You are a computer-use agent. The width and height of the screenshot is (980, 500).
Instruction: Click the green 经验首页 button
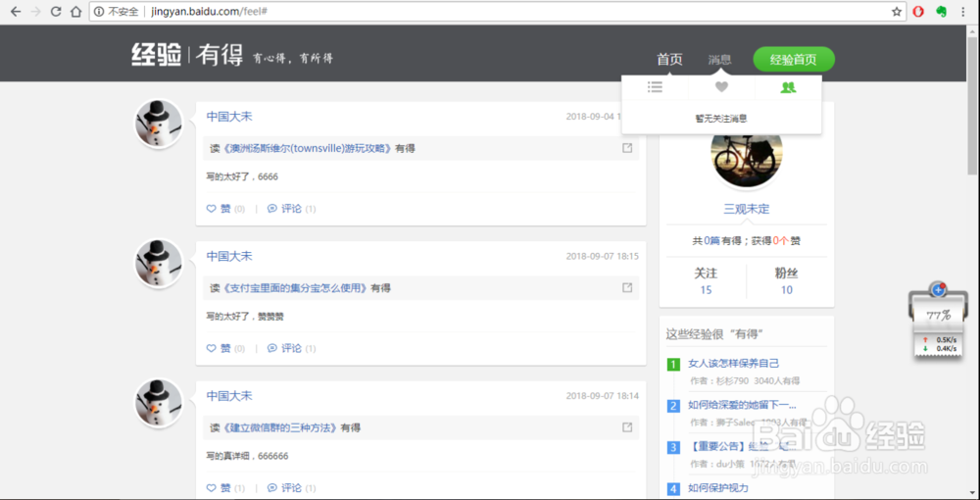coord(794,60)
